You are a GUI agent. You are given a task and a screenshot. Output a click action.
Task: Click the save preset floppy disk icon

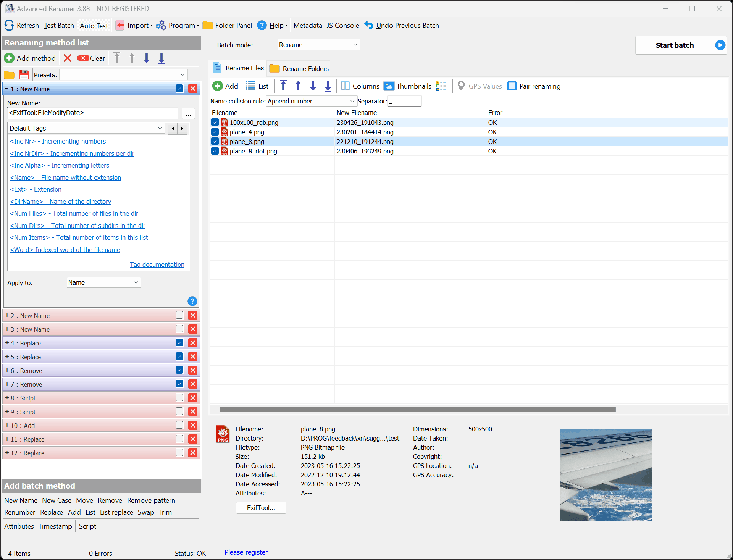pyautogui.click(x=24, y=75)
